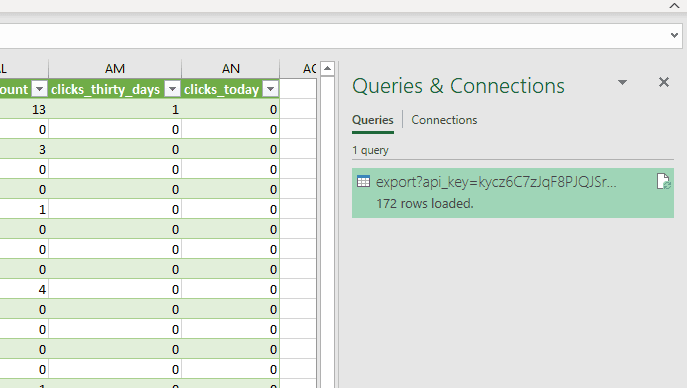Open the filter dropdown beside 'ount' header
Image resolution: width=687 pixels, height=388 pixels.
pyautogui.click(x=39, y=89)
